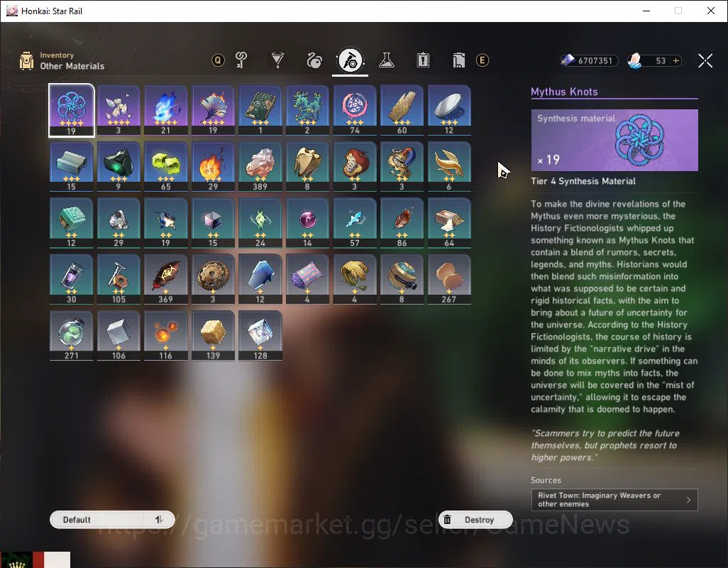Select the golden sponge cube item with count 139
728x568 pixels.
point(213,335)
